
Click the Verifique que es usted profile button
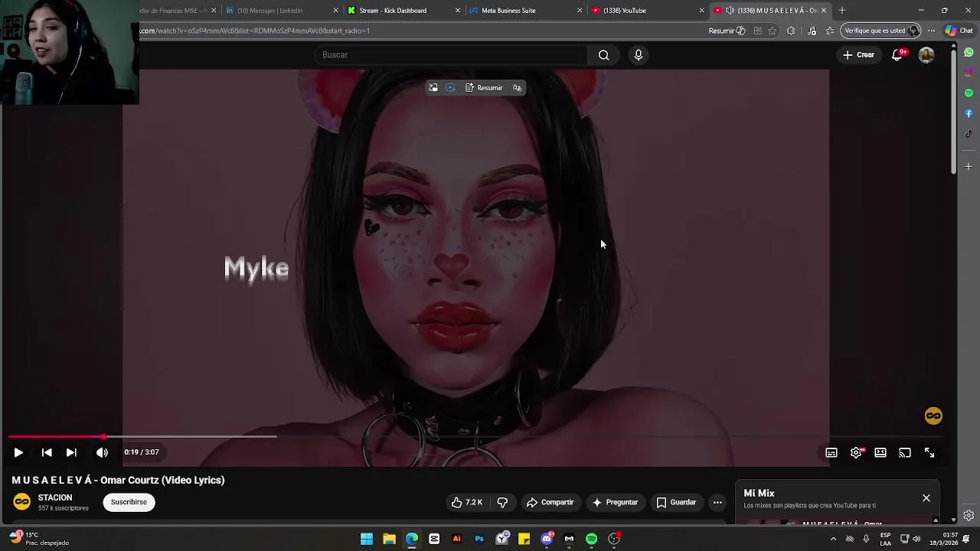(x=880, y=31)
